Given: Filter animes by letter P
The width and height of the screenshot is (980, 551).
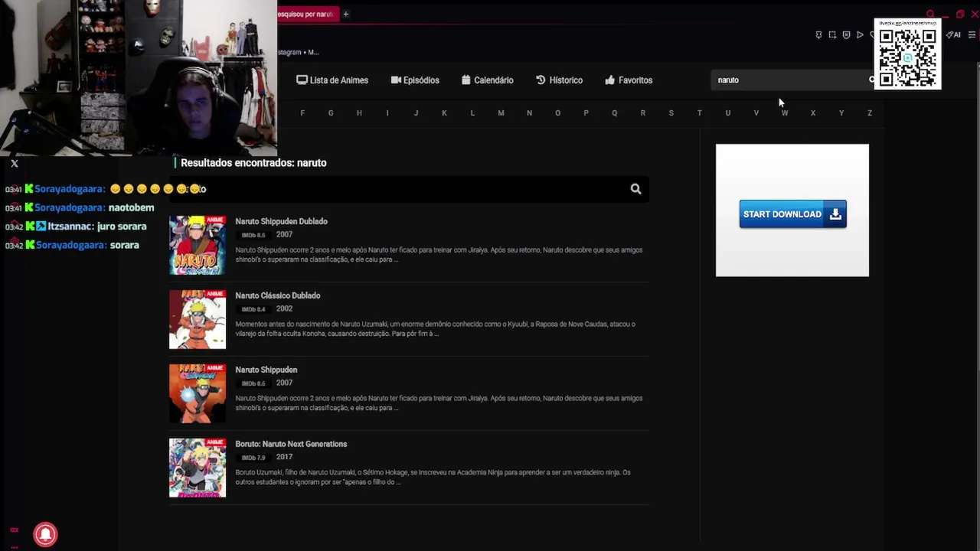Looking at the screenshot, I should (586, 113).
